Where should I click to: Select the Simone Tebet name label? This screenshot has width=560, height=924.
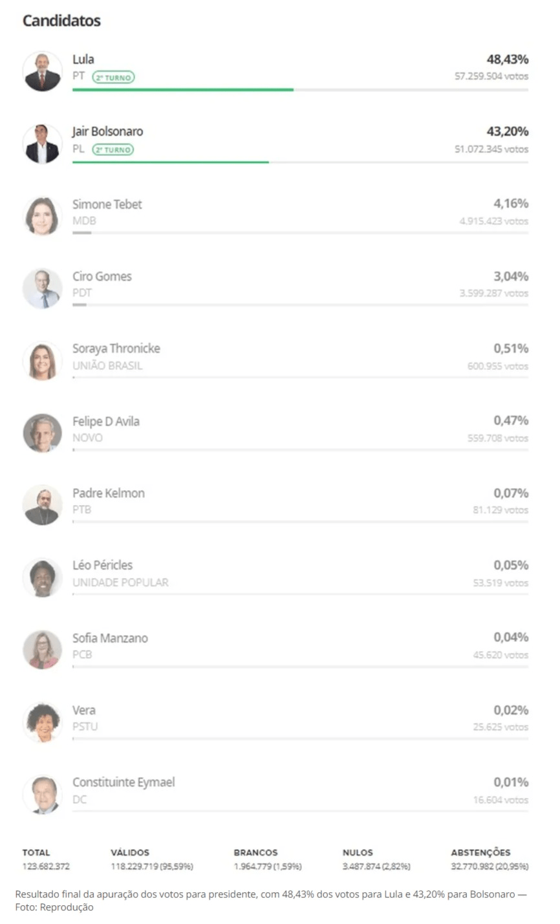point(107,204)
